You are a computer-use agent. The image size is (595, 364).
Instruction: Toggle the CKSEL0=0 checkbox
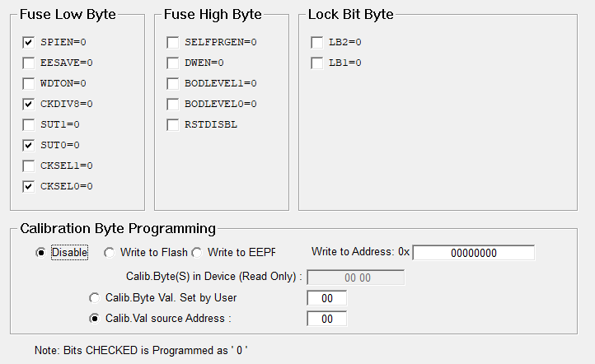[x=29, y=186]
